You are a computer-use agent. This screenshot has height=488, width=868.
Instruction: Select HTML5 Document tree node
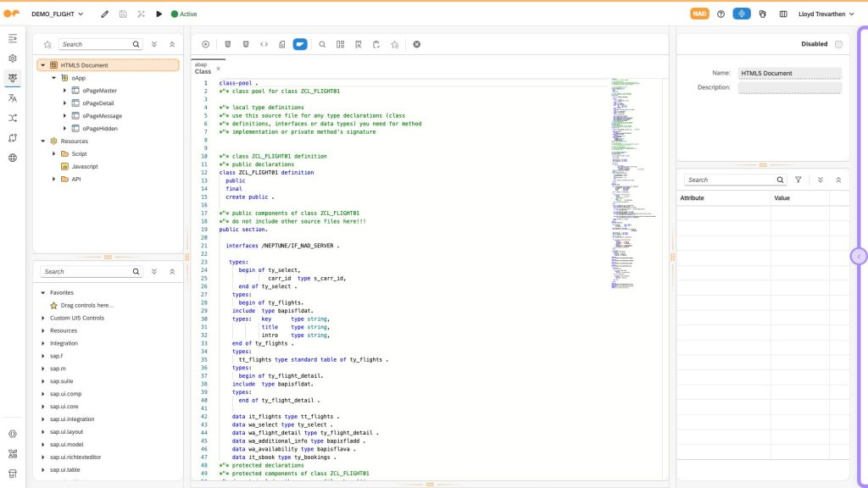[x=108, y=65]
